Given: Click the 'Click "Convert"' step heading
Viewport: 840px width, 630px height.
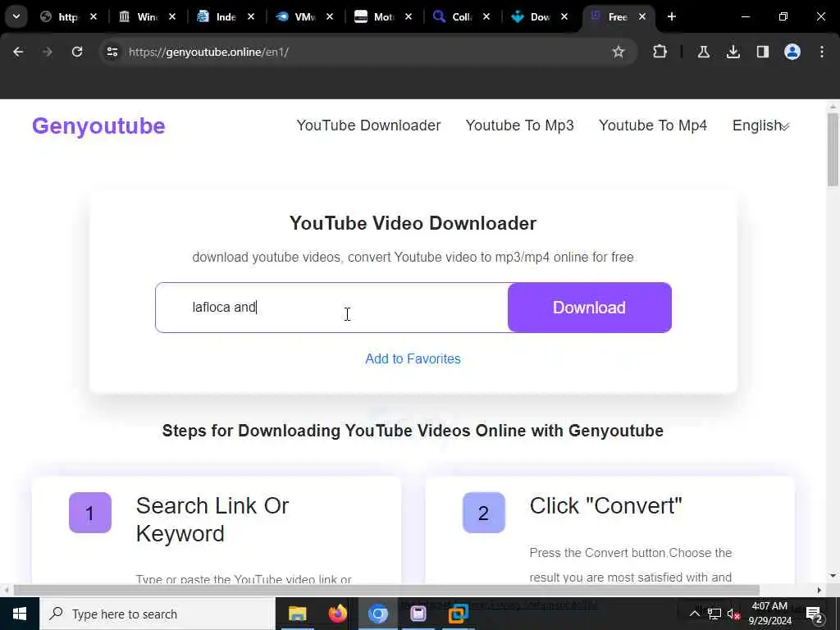Looking at the screenshot, I should pos(606,505).
